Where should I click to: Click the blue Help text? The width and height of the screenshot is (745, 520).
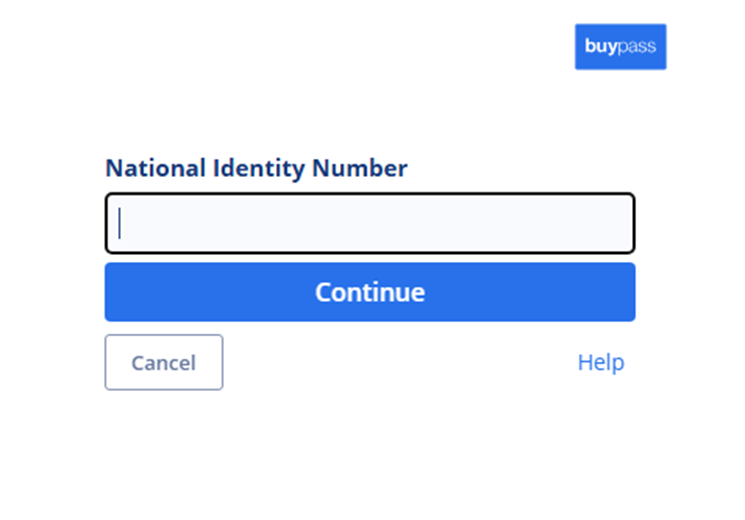click(x=600, y=362)
